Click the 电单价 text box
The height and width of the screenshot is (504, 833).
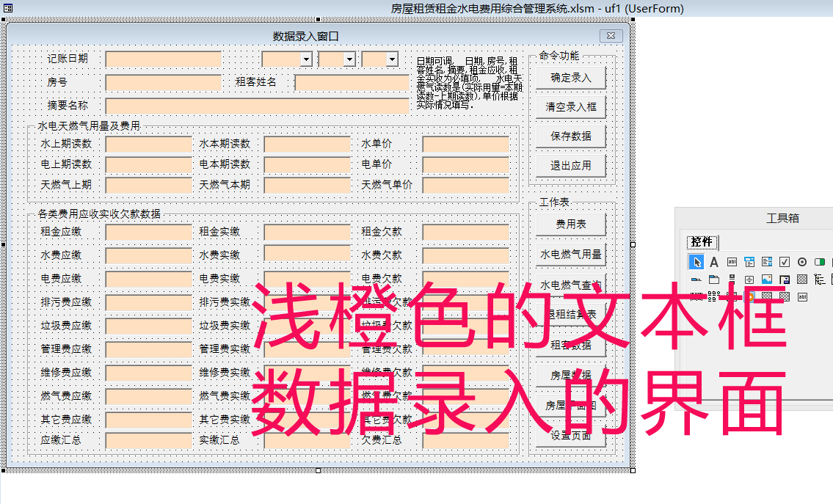click(466, 164)
